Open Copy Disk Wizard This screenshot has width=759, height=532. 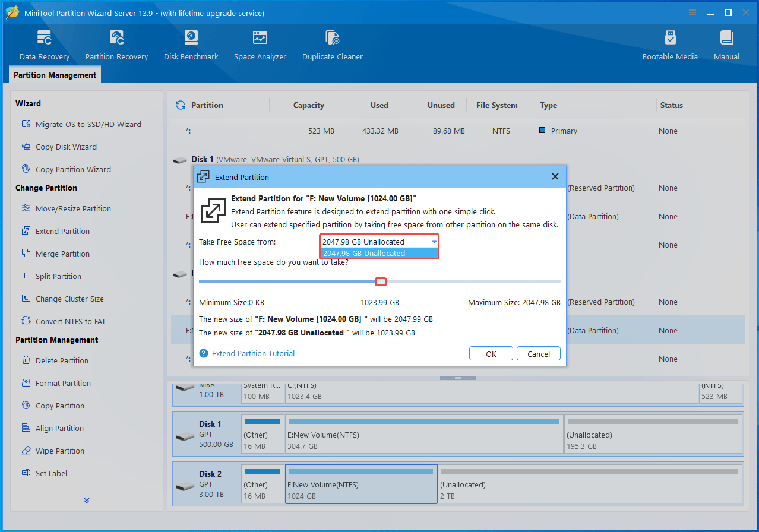59,147
